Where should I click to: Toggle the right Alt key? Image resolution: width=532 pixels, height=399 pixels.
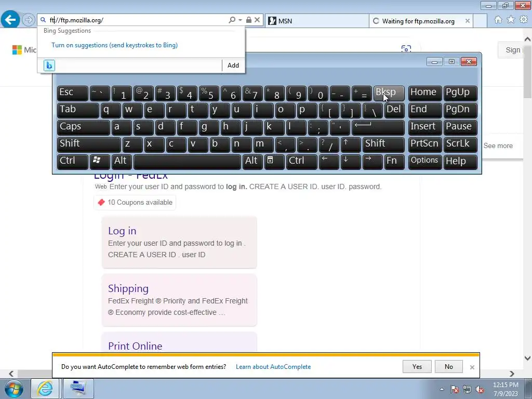(x=252, y=162)
